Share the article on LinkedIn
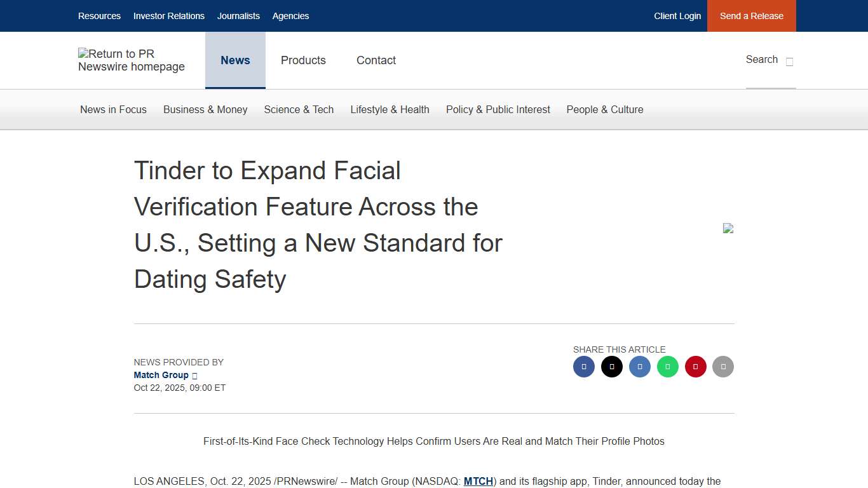 click(639, 367)
